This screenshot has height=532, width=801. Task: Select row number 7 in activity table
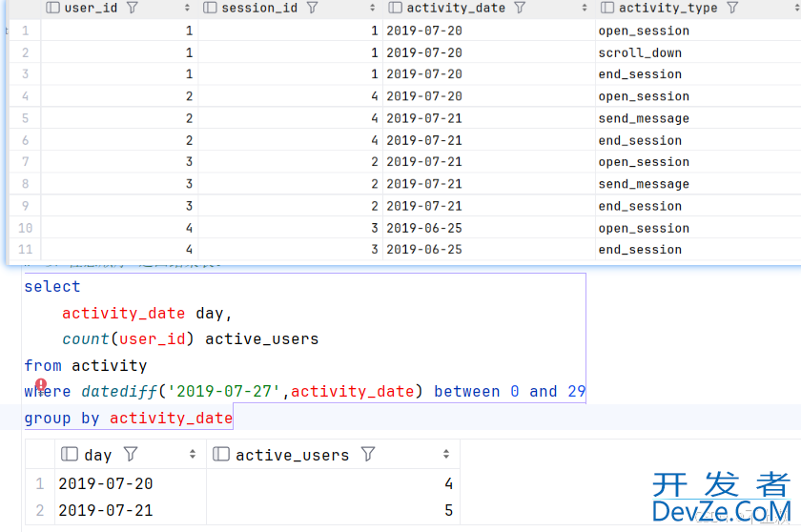pyautogui.click(x=25, y=162)
